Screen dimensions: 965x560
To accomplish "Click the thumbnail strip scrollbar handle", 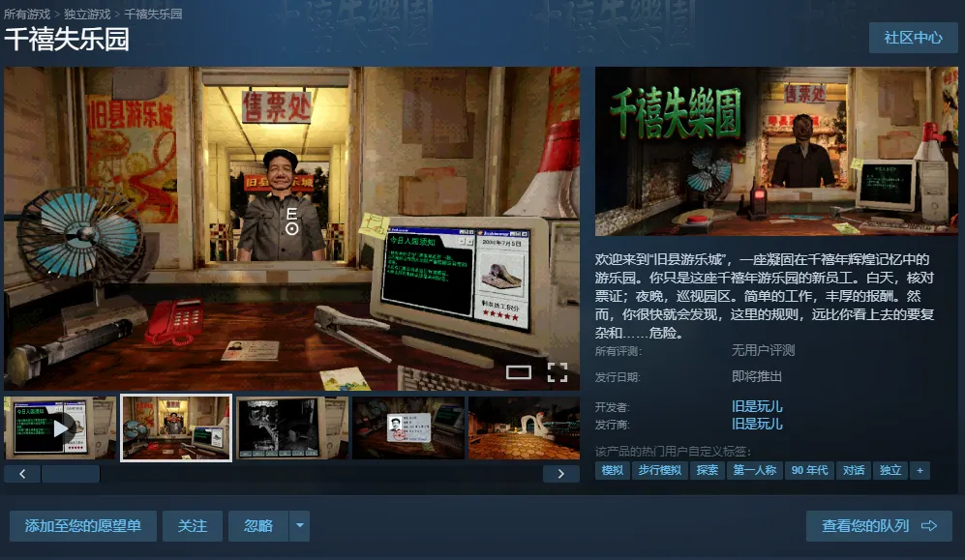I will tap(70, 473).
